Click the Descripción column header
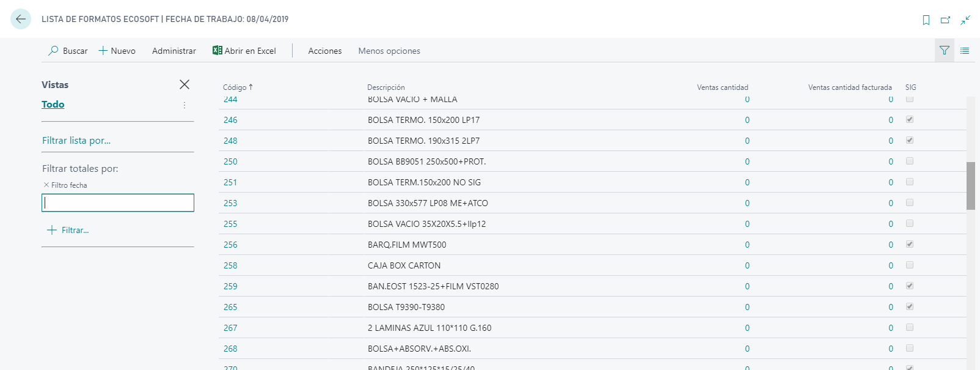The height and width of the screenshot is (370, 980). coord(386,87)
